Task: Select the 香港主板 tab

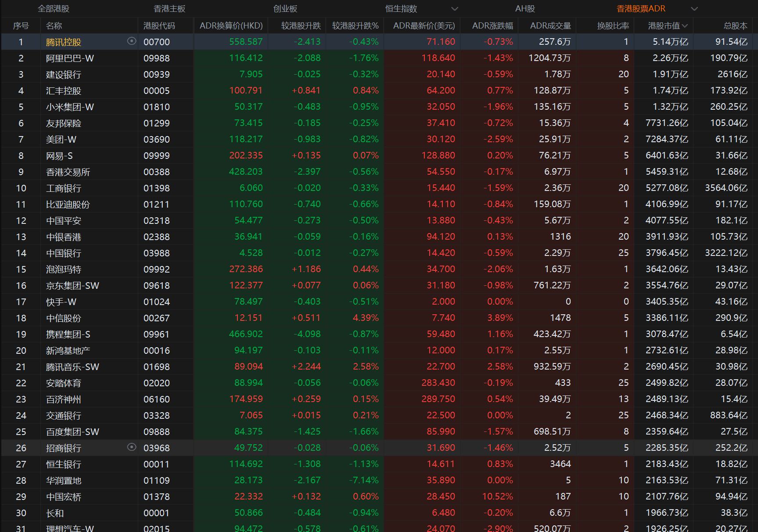Action: [x=169, y=9]
